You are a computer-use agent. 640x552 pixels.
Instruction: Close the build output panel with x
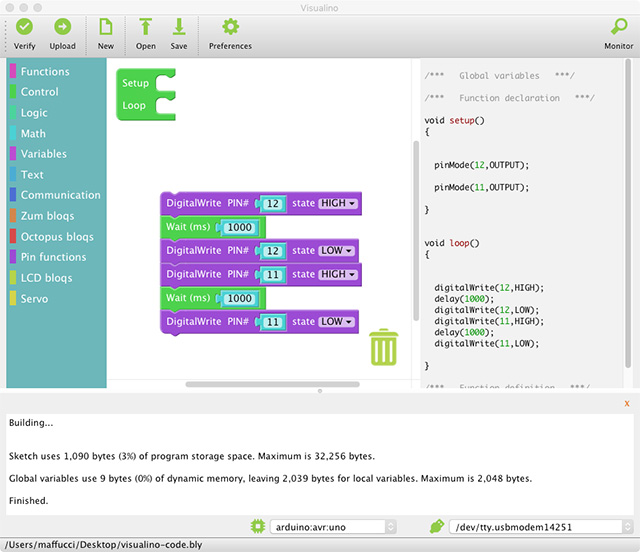[x=626, y=403]
